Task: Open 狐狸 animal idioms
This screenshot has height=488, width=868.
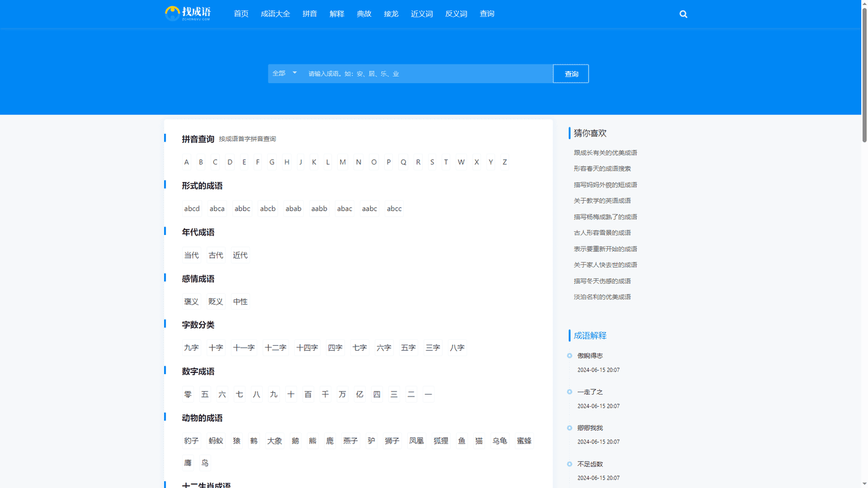Action: tap(441, 441)
